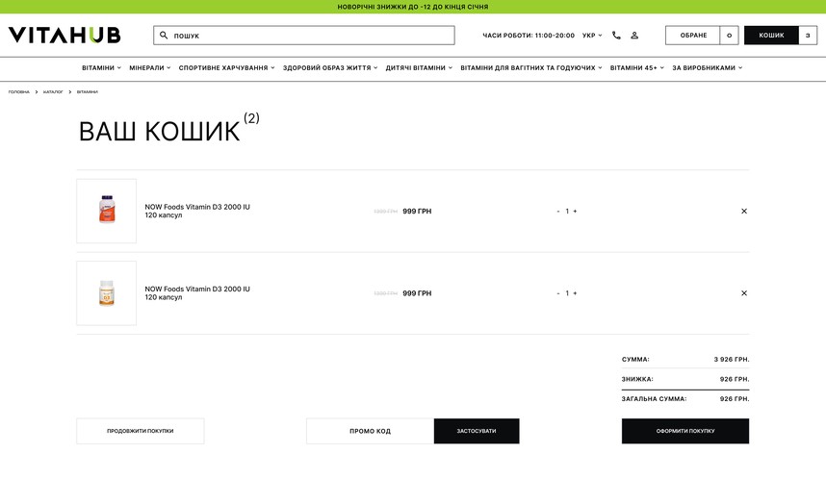Expand the Спортивне харчування menu
Viewport: 826px width, 504px height.
[x=226, y=68]
